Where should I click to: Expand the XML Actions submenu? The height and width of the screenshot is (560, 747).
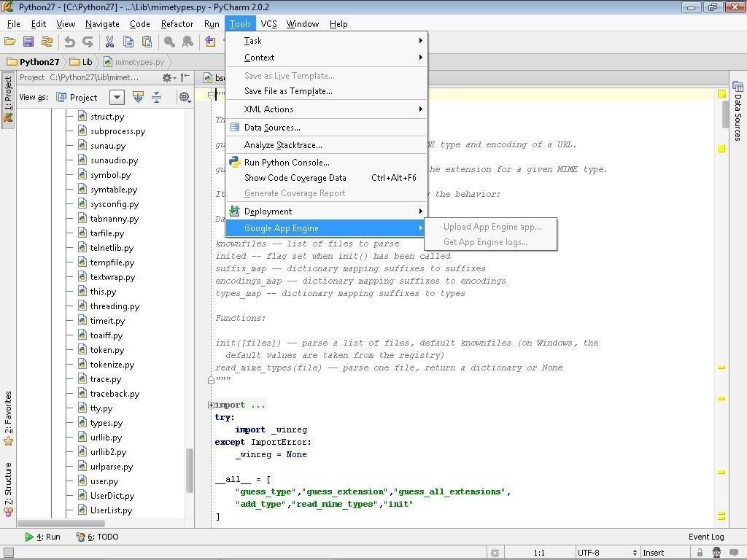(x=327, y=109)
